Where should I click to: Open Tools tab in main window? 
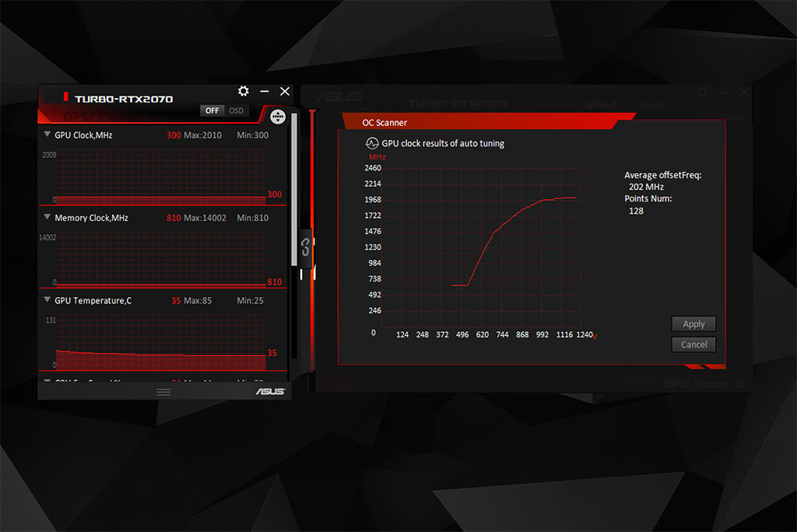pyautogui.click(x=652, y=105)
